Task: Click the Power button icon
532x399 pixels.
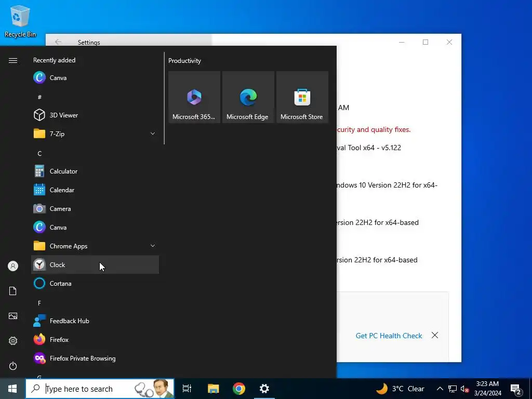Action: tap(13, 366)
